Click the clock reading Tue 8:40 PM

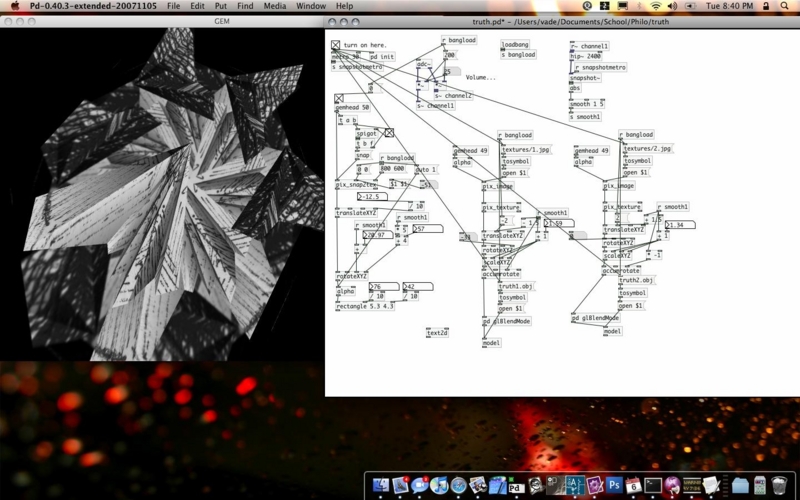point(729,6)
